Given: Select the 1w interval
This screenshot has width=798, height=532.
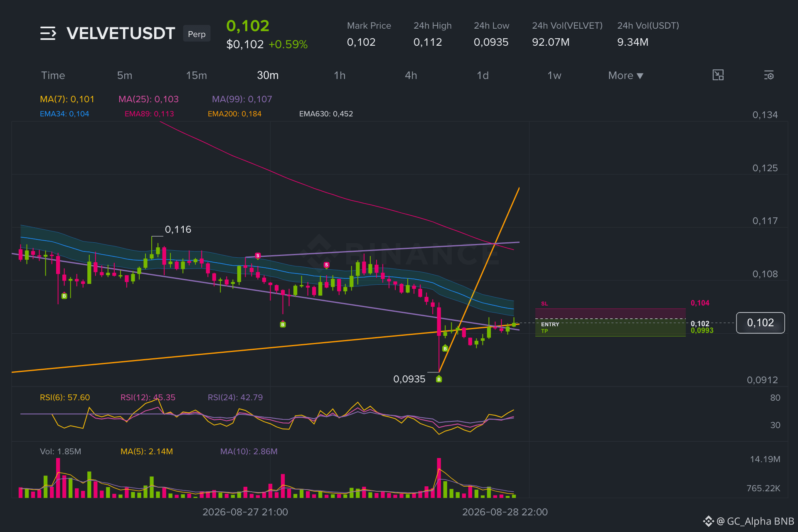Looking at the screenshot, I should pos(554,75).
